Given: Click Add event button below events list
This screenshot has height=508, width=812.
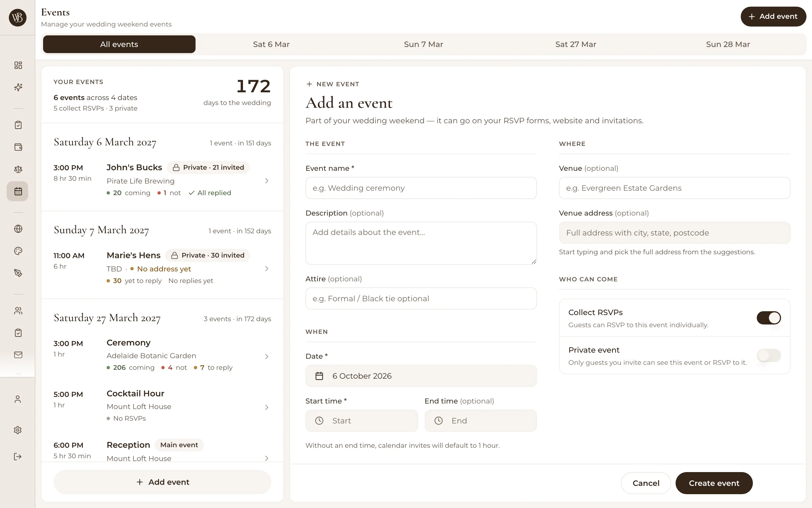Looking at the screenshot, I should point(162,482).
